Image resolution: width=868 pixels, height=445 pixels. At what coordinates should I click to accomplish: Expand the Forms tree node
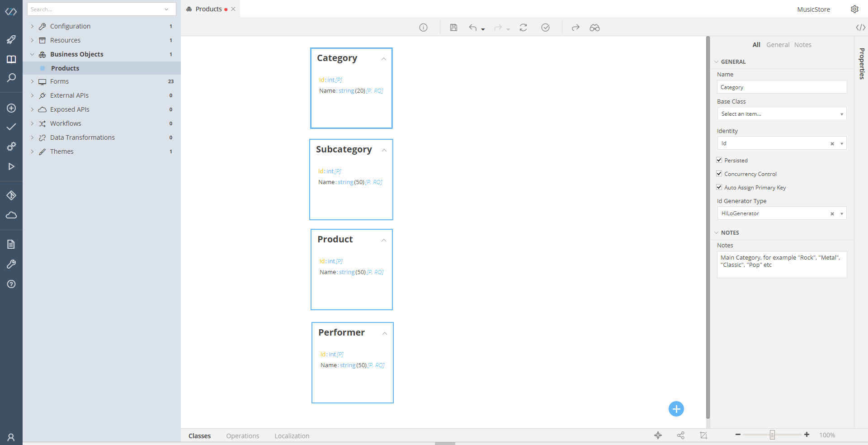point(32,81)
